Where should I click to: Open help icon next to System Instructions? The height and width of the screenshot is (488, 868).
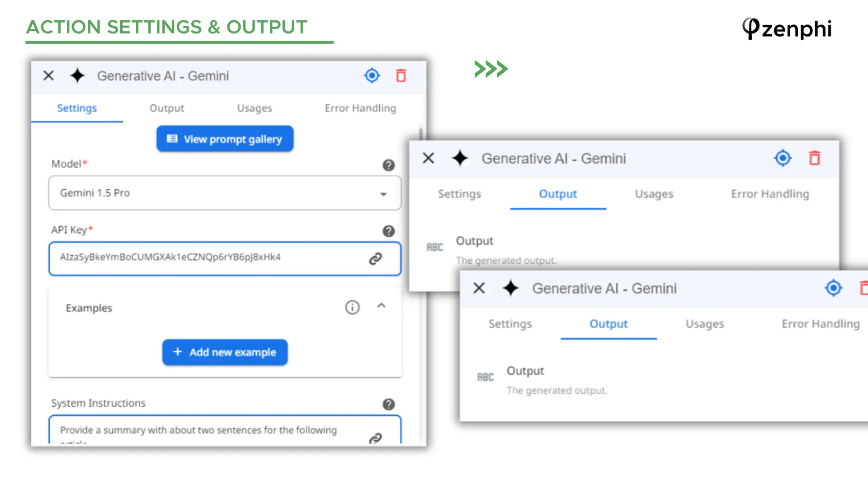click(388, 404)
